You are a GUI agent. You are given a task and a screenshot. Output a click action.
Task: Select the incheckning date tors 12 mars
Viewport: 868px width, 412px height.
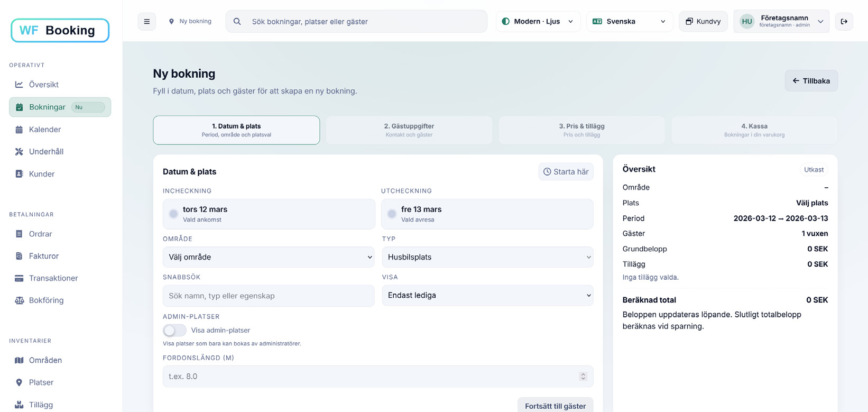pos(269,214)
